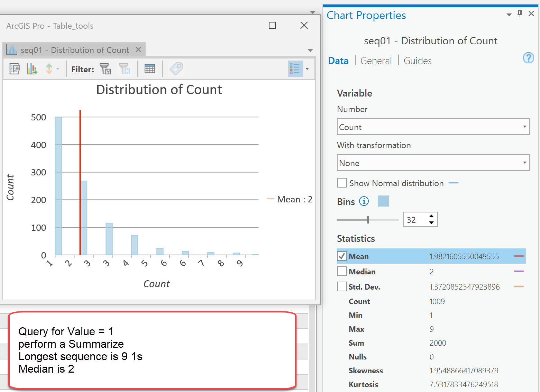Switch to the Guides tab
Viewport: 540px width, 392px height.
click(x=418, y=61)
